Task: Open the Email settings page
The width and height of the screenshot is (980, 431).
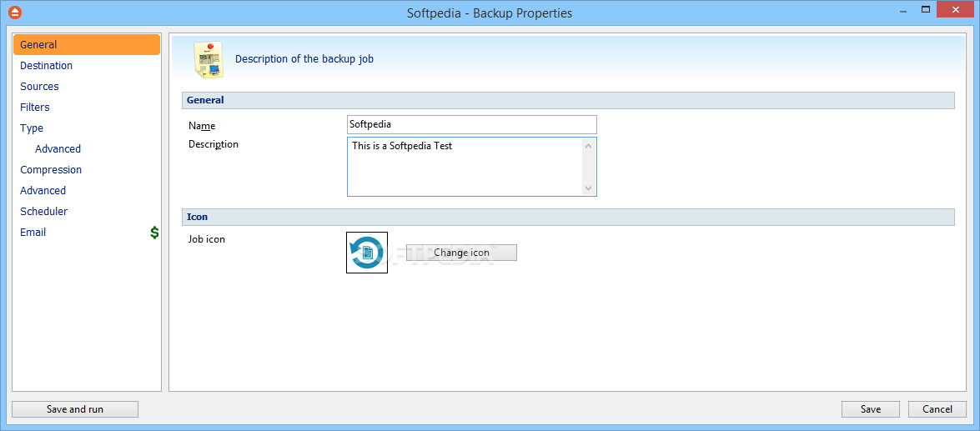Action: click(x=87, y=233)
